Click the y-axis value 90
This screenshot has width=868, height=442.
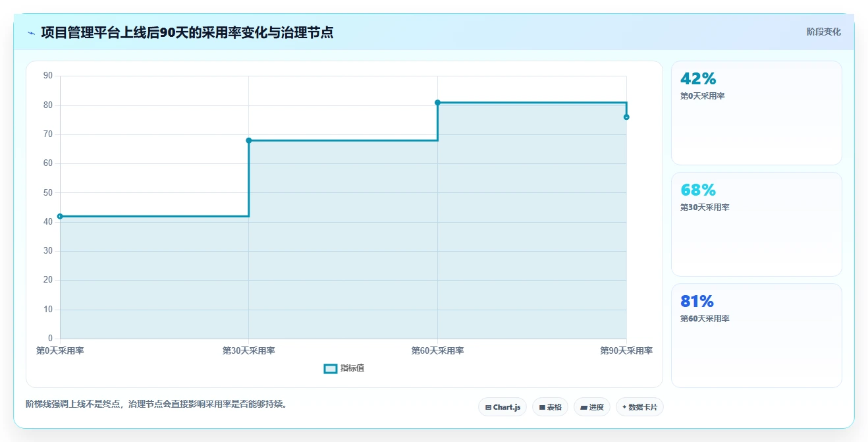point(48,76)
